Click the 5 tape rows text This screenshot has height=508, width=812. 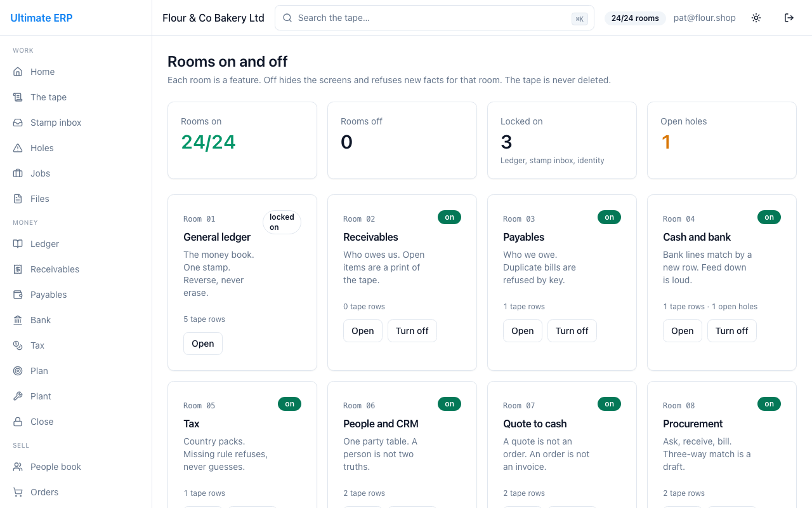click(204, 319)
